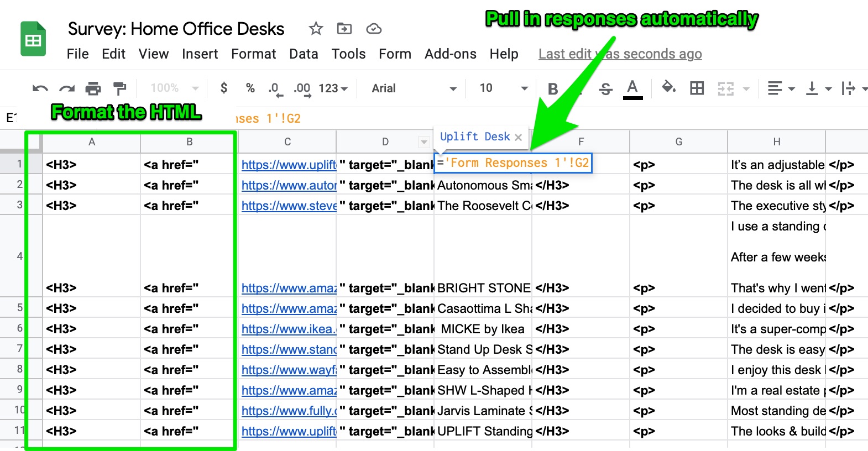The width and height of the screenshot is (868, 451).
Task: Click the editing cell with Form Responses formula
Action: coord(513,163)
